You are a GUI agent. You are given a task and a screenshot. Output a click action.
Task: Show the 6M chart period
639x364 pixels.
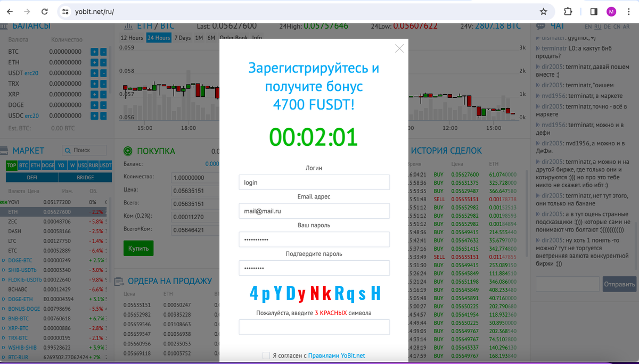pos(211,38)
